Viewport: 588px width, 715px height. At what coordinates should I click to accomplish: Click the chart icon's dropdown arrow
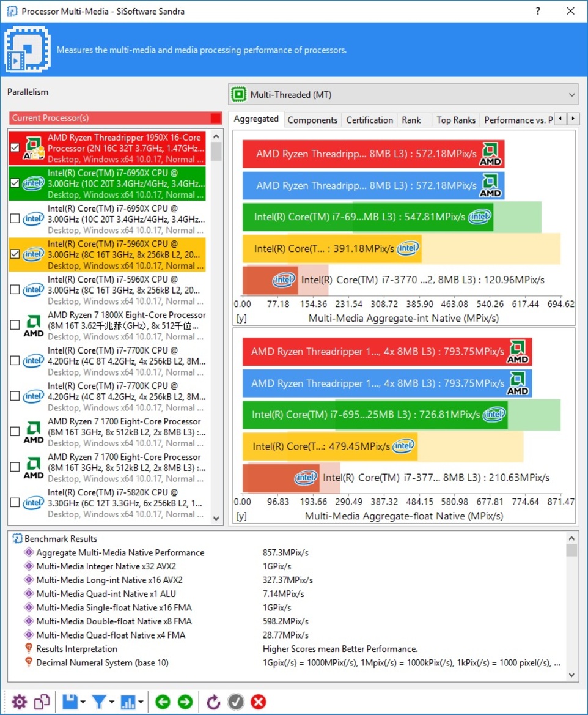click(141, 702)
